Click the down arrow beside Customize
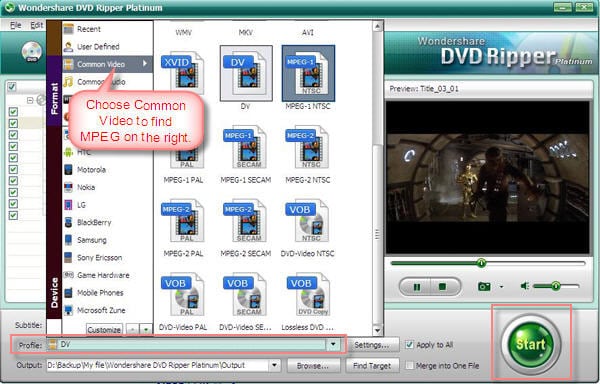Viewport: 600px width, 384px height. (146, 329)
